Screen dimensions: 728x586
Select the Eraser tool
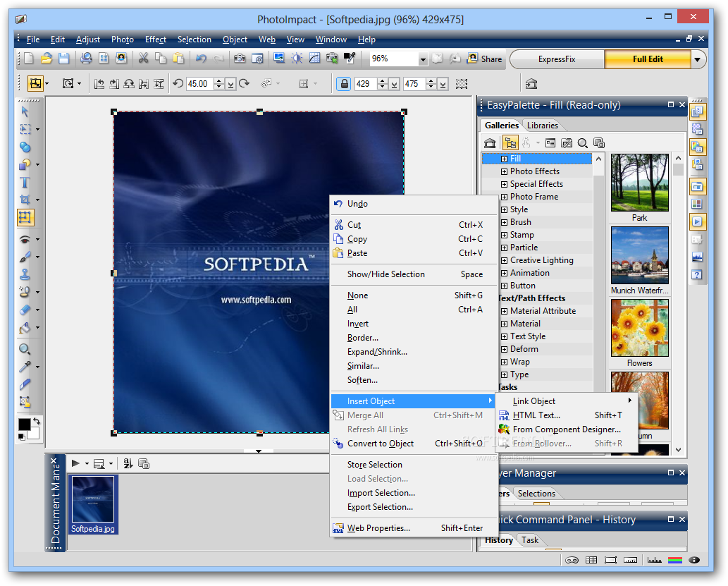point(25,310)
